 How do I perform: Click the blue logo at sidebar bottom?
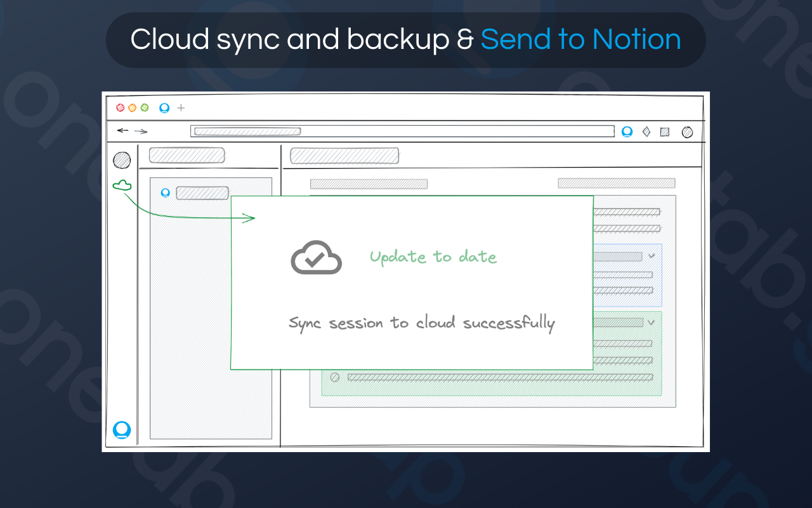pos(122,430)
